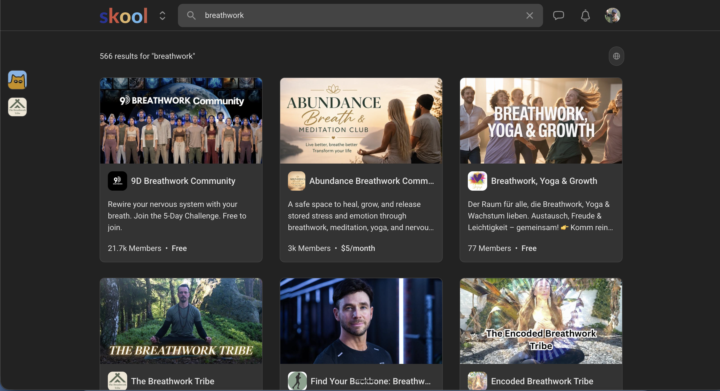Focus the breathwork search field

point(360,16)
